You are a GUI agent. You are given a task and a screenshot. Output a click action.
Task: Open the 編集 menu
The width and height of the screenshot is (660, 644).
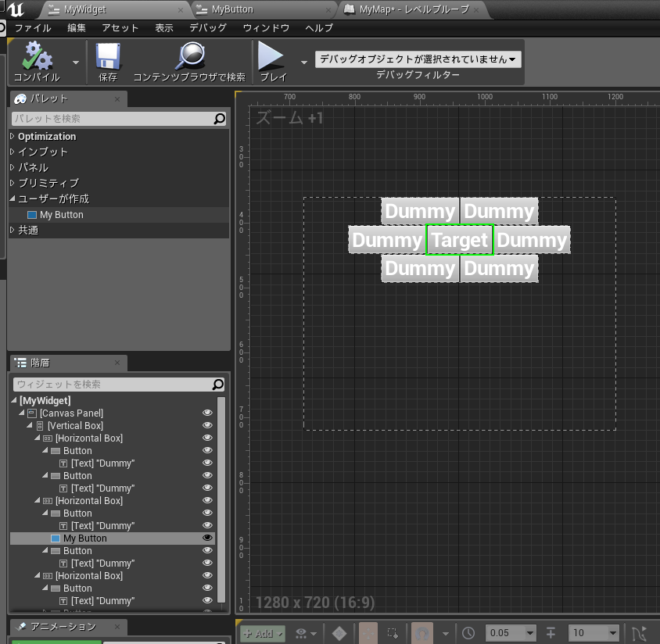[x=77, y=28]
